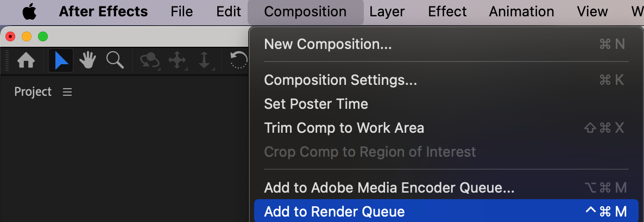Choose Set Poster Time
Image resolution: width=644 pixels, height=222 pixels.
315,104
